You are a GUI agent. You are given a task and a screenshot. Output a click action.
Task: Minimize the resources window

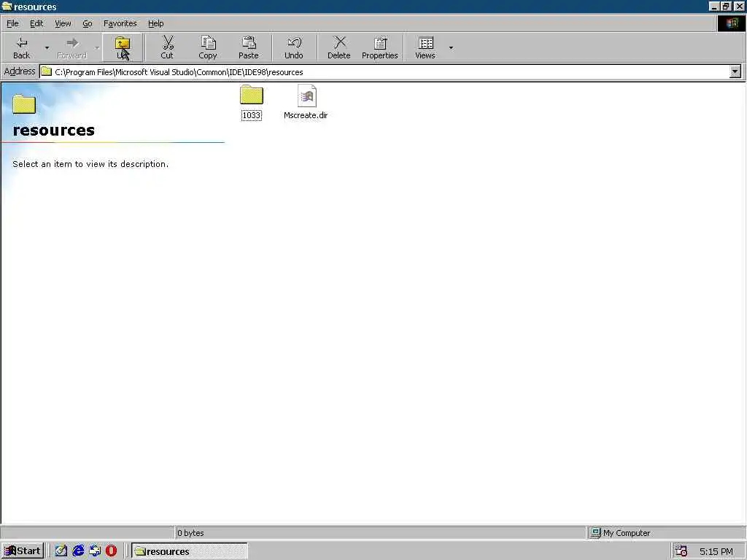713,6
